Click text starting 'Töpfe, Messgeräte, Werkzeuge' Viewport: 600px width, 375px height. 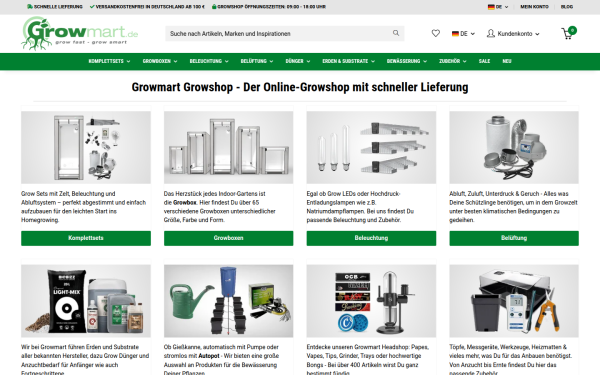[510, 360]
